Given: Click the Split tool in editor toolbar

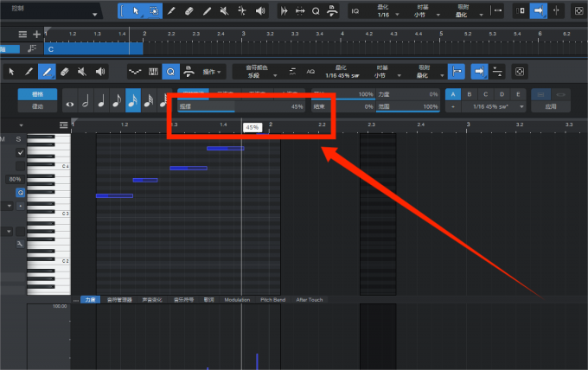Looking at the screenshot, I should tap(29, 72).
